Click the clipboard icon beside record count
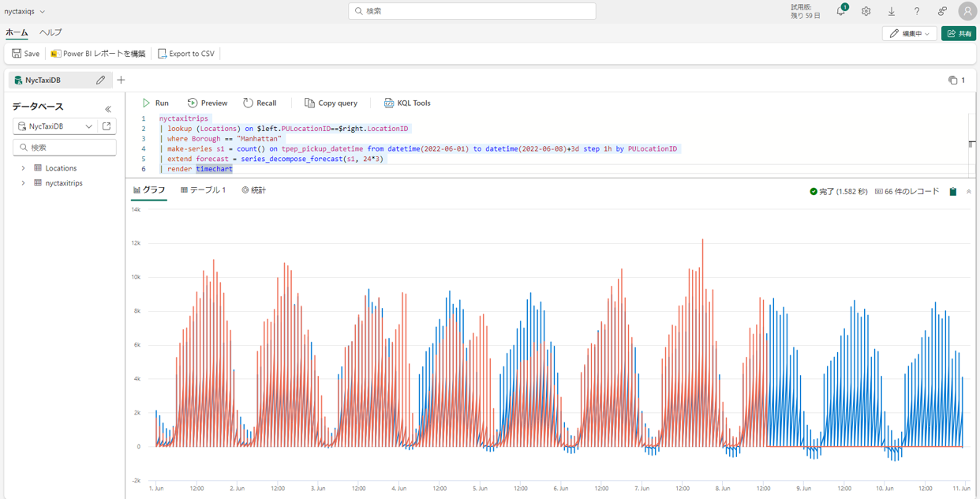 [x=952, y=191]
